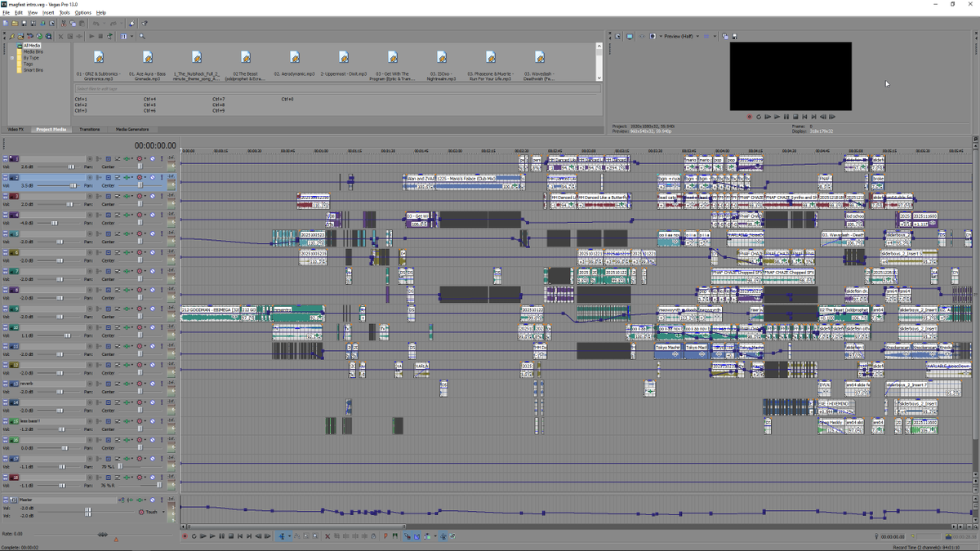Viewport: 980px width, 551px height.
Task: Select Media Bins in the media tree
Action: (x=33, y=51)
